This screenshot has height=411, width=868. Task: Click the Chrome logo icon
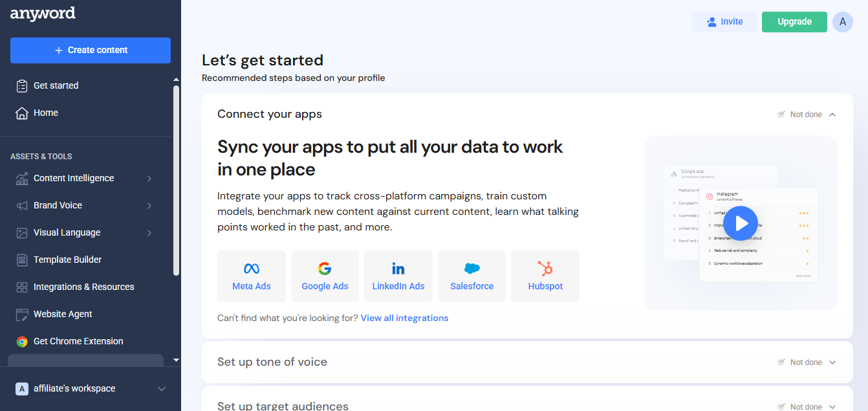click(22, 341)
